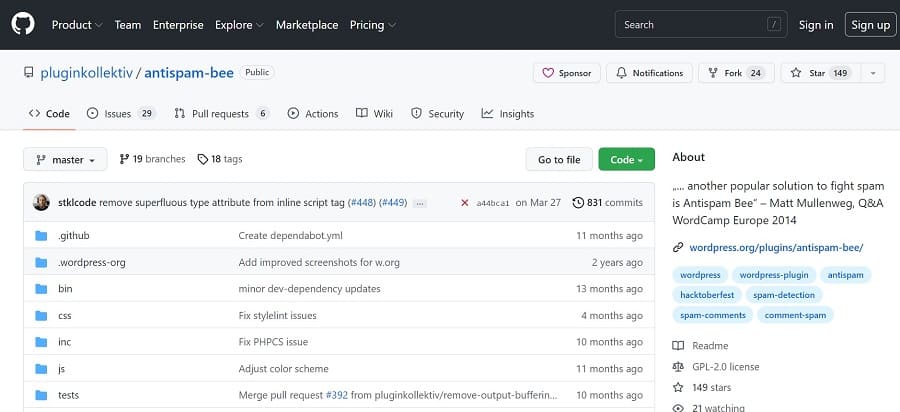Select the spam-comments topic tag

pos(713,315)
